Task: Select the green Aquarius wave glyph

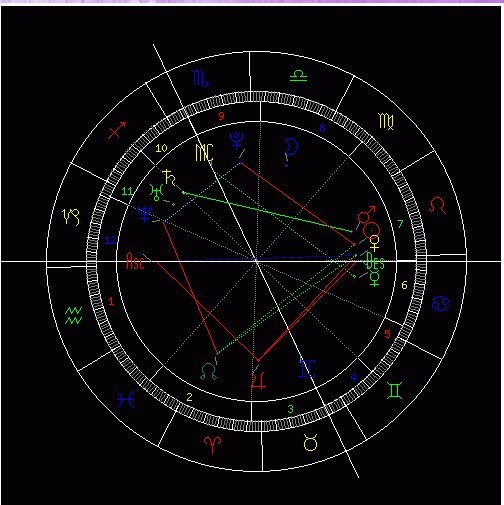Action: pyautogui.click(x=74, y=315)
